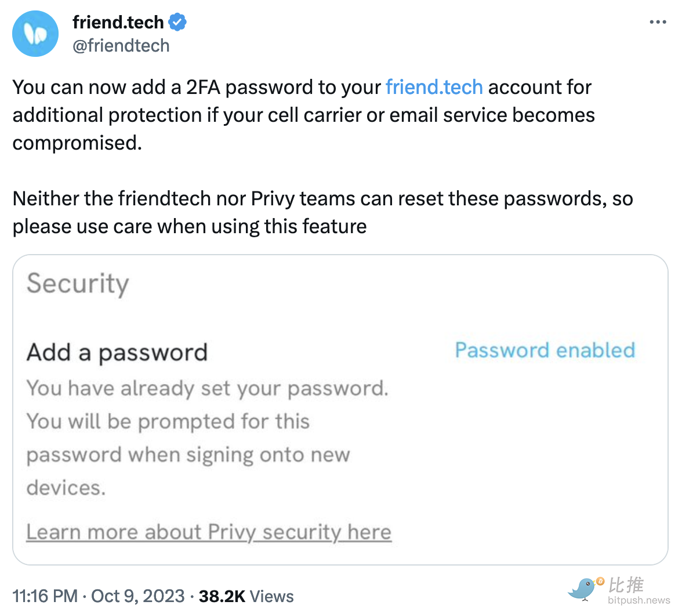The image size is (682, 616).
Task: Click the blue verified badge
Action: 177,22
